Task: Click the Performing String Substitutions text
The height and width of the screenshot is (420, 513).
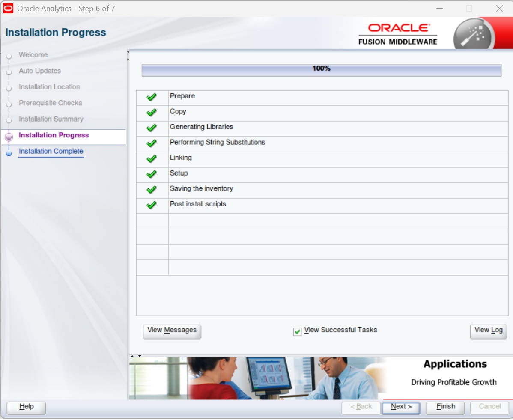Action: 217,142
